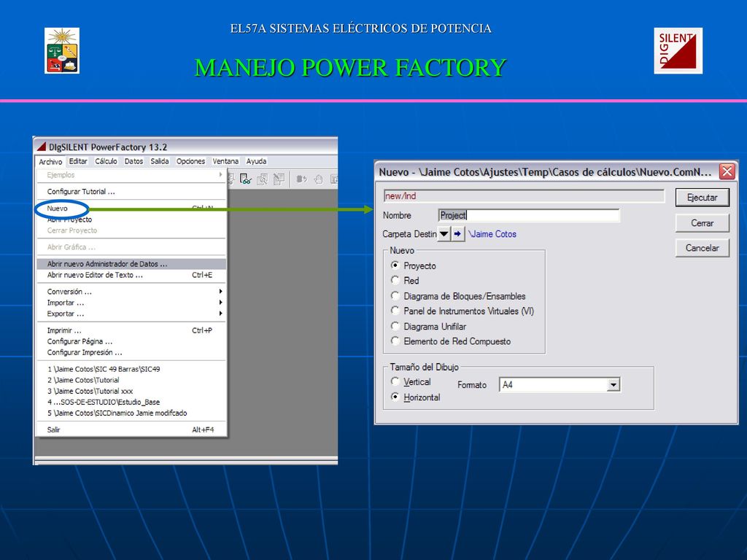Viewport: 747px width, 560px height.
Task: Open the Salida menu
Action: pyautogui.click(x=160, y=161)
